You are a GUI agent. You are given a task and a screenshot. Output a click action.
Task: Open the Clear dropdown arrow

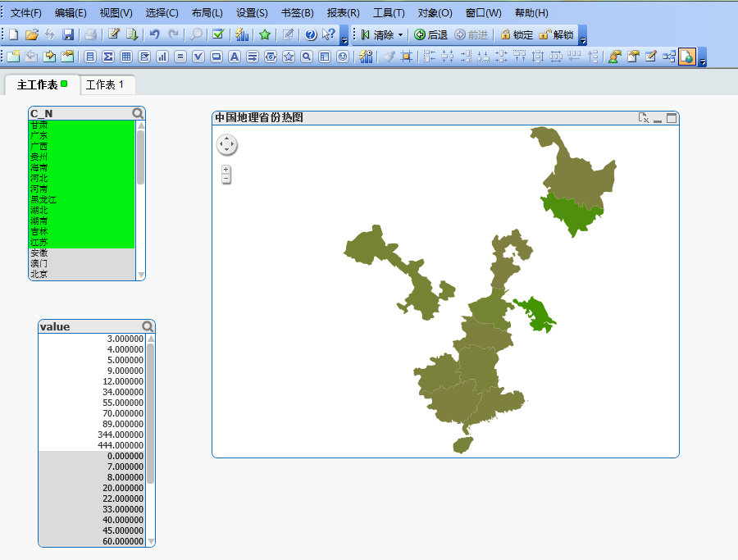coord(400,34)
